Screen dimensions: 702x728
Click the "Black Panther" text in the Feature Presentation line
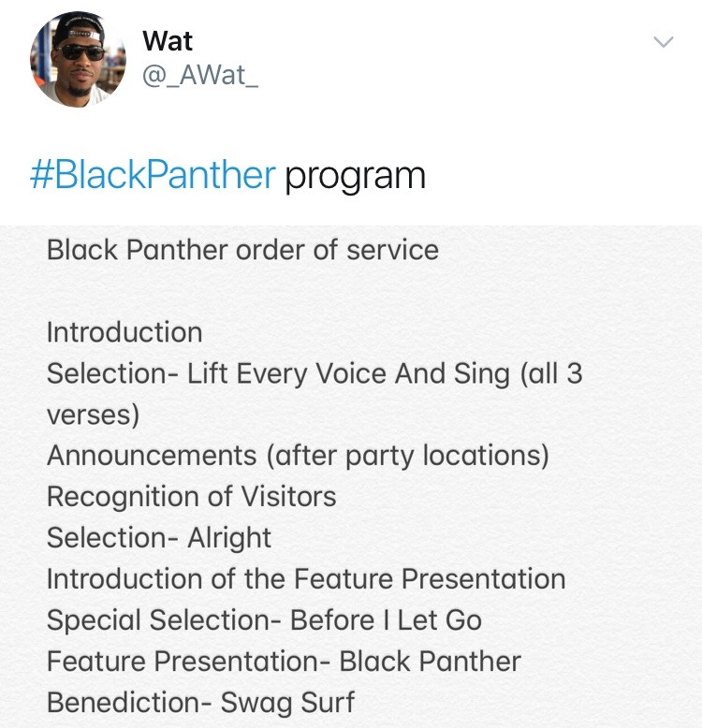click(430, 661)
